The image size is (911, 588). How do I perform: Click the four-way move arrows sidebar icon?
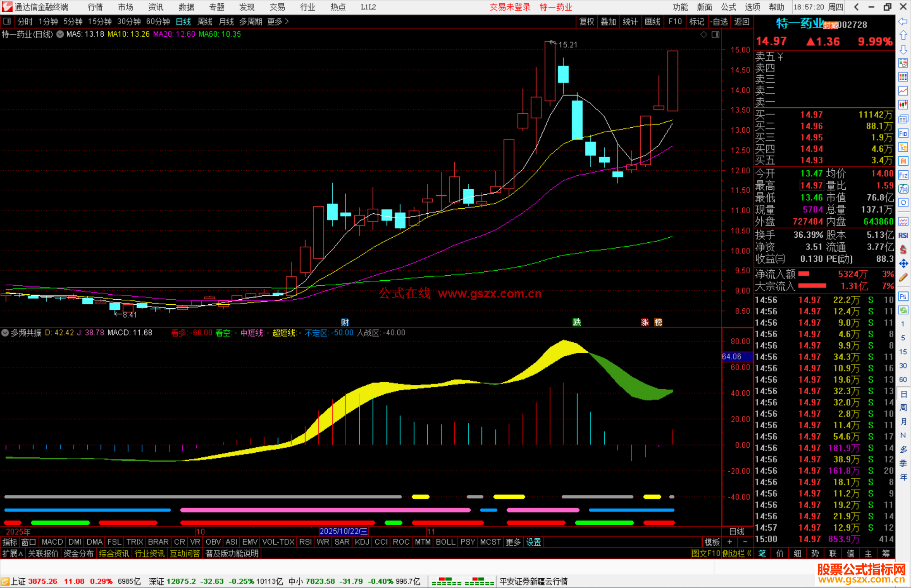coord(903,263)
